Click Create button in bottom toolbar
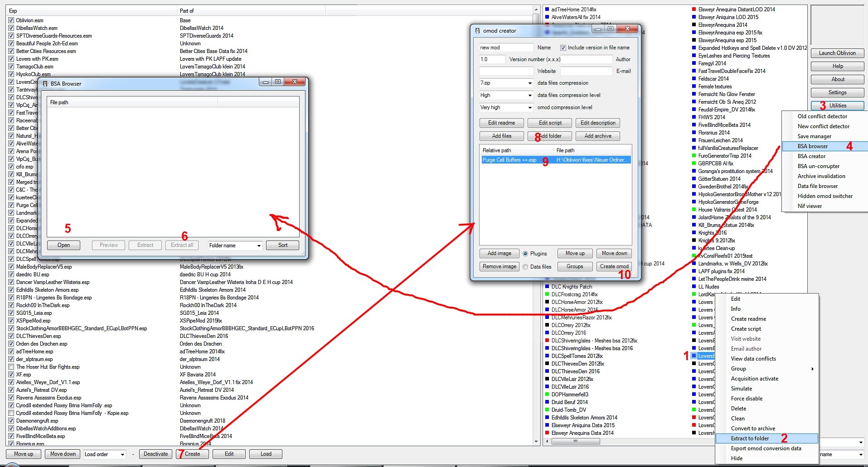Viewport: 868px width, 467px height. point(192,454)
